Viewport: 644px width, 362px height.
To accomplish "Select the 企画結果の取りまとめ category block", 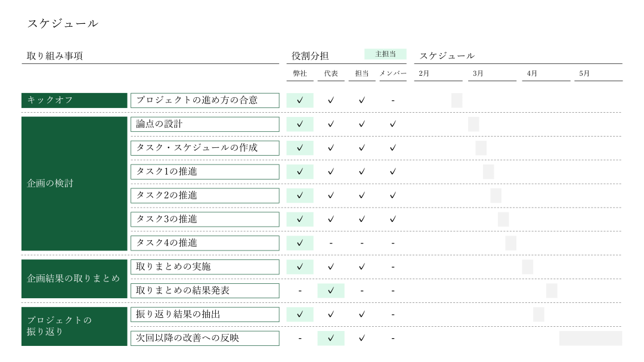I will pyautogui.click(x=75, y=279).
